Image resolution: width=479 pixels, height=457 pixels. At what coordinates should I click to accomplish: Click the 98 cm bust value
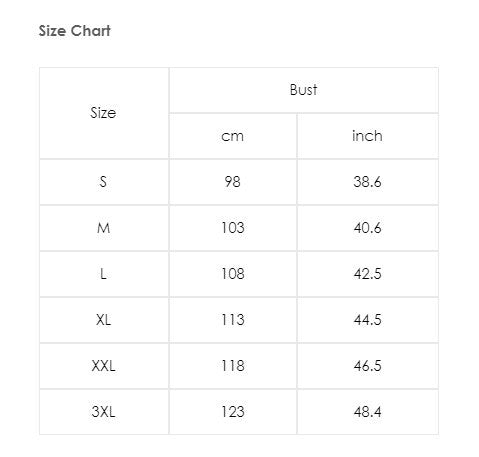tap(233, 182)
